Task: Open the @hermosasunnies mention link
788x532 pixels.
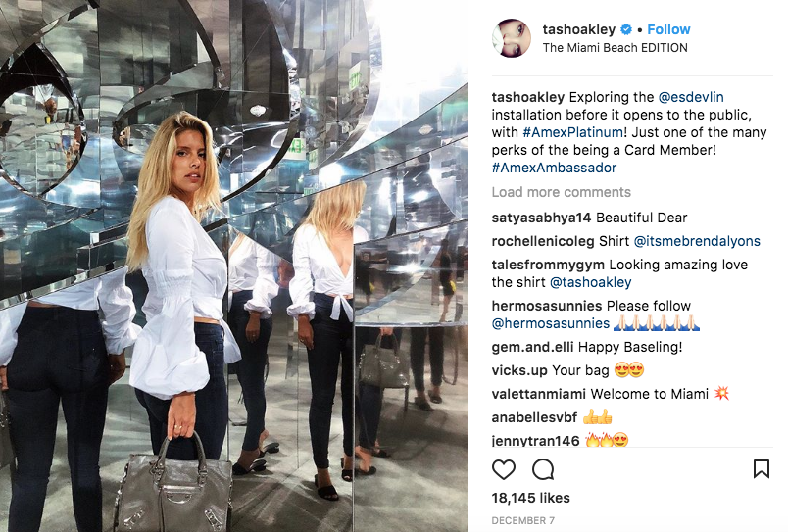Action: [550, 323]
